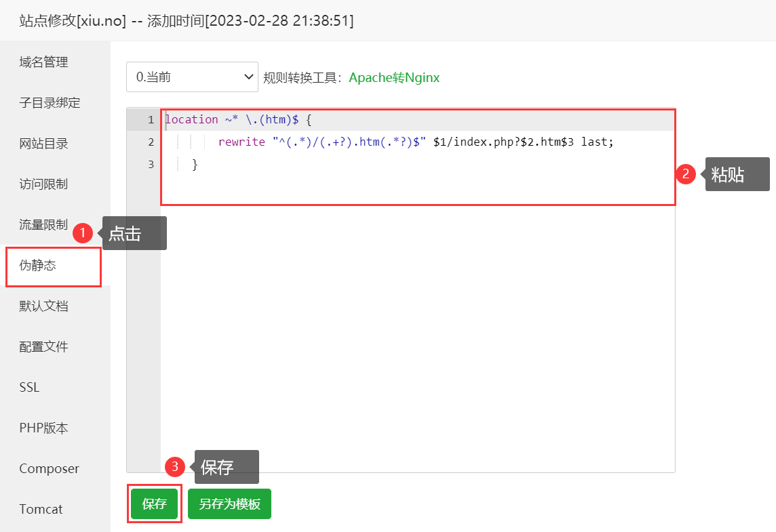This screenshot has width=776, height=532.
Task: Click the 另存为模板 button
Action: click(229, 504)
